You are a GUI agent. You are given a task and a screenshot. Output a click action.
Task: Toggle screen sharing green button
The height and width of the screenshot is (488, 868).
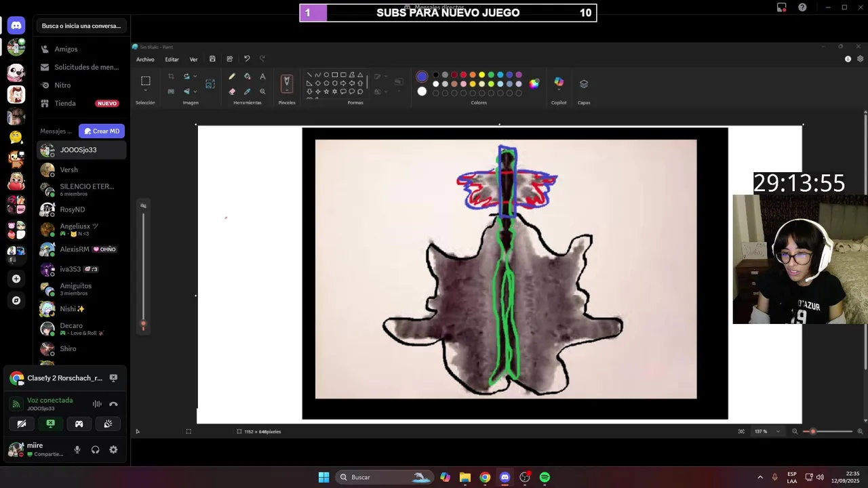pos(50,424)
